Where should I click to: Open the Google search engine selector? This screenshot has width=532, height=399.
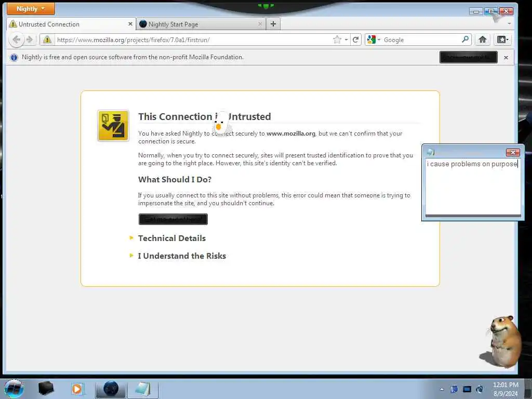point(374,39)
